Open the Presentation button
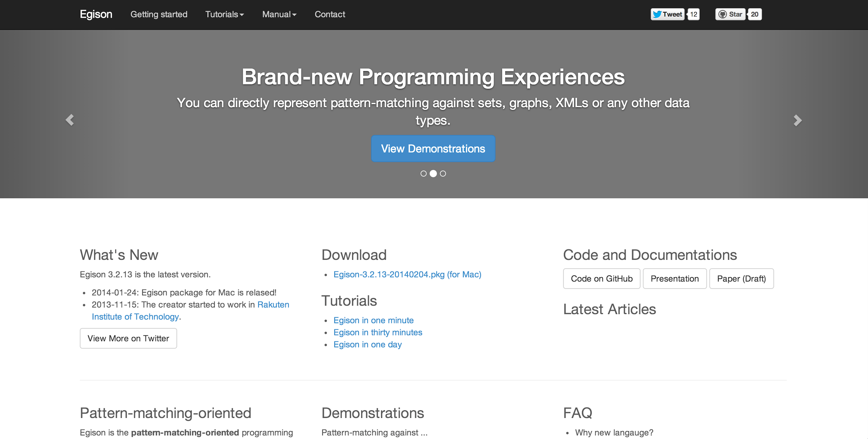868x439 pixels. (x=675, y=279)
